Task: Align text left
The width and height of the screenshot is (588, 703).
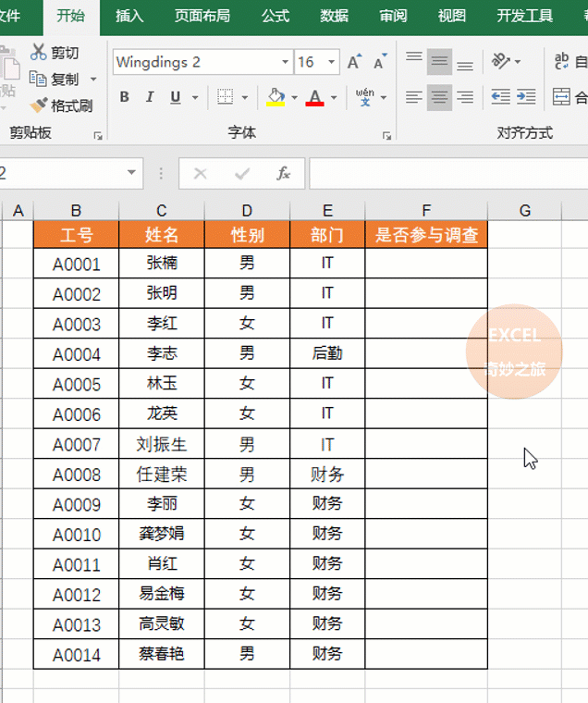Action: point(414,97)
